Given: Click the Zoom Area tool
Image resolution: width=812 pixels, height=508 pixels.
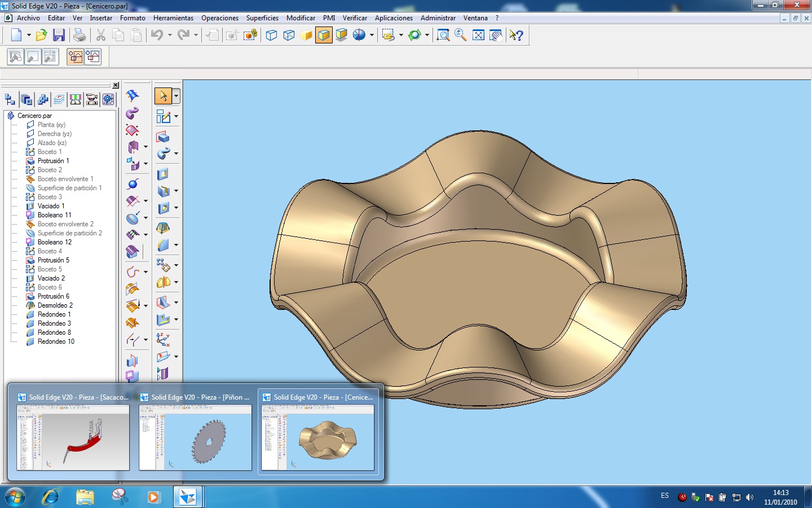Looking at the screenshot, I should [443, 35].
